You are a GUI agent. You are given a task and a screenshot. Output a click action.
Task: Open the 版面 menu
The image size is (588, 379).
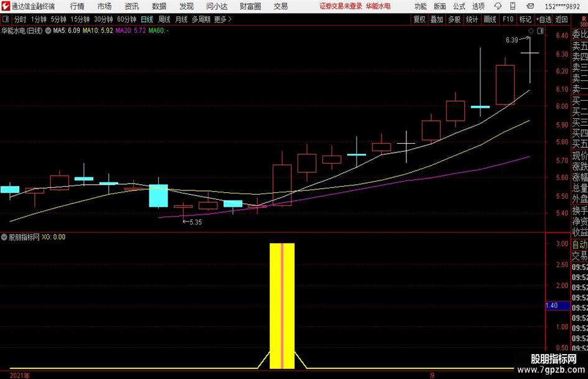pyautogui.click(x=440, y=6)
